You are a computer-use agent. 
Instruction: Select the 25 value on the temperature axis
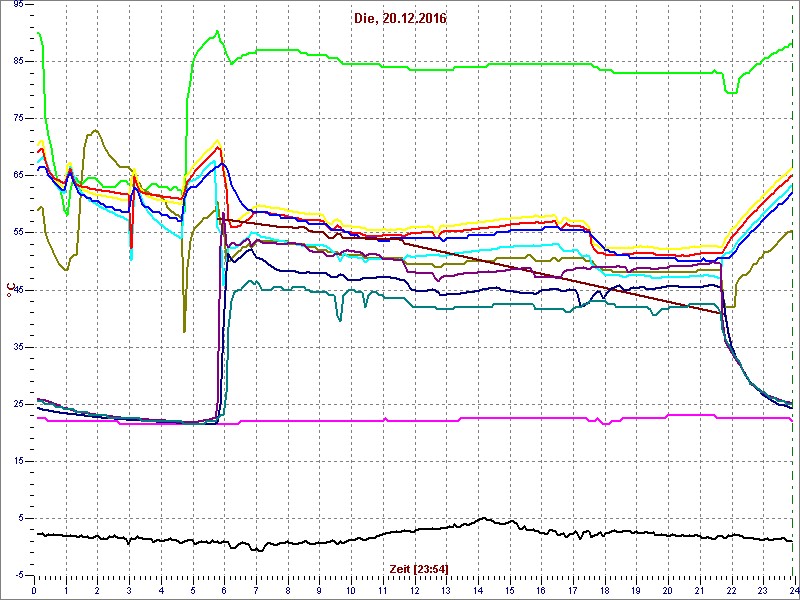tap(16, 405)
